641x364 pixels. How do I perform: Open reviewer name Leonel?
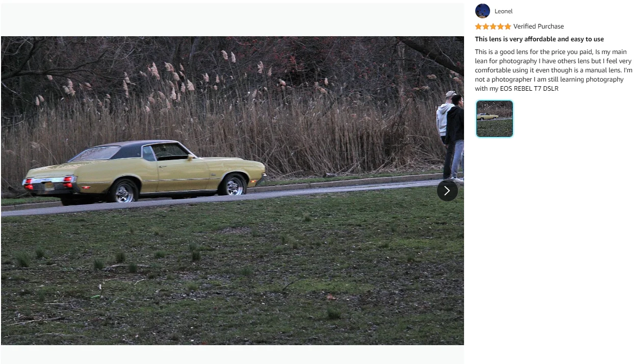pyautogui.click(x=503, y=11)
